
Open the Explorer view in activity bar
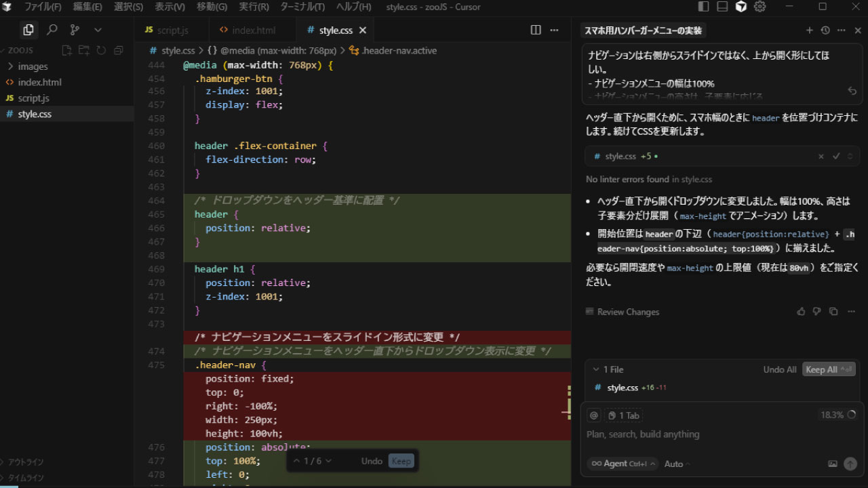(x=28, y=30)
